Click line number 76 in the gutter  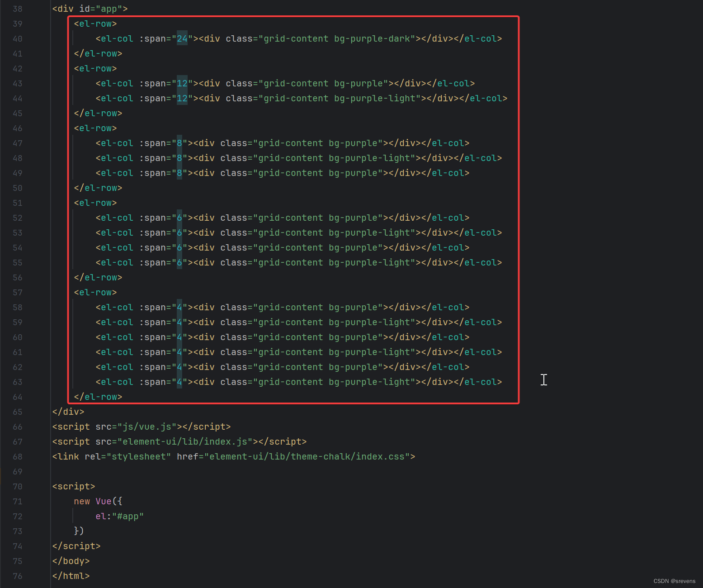17,576
